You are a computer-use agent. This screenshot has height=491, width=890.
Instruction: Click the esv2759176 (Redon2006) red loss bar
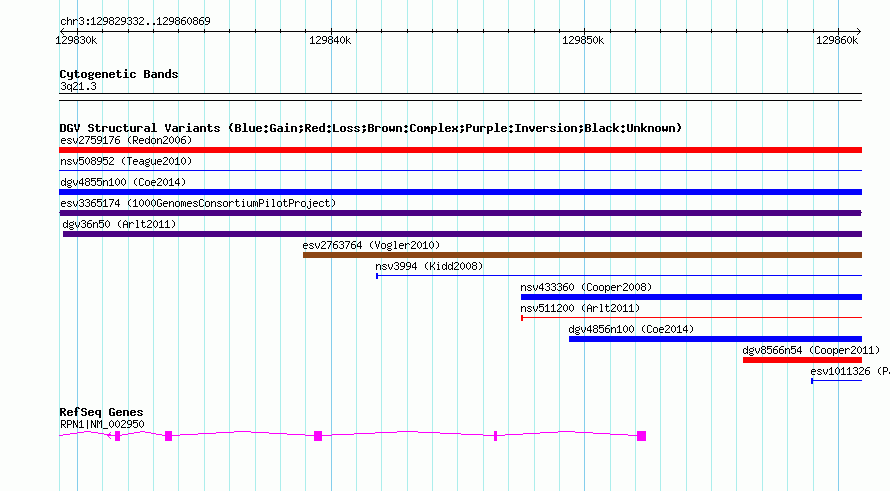(x=460, y=150)
